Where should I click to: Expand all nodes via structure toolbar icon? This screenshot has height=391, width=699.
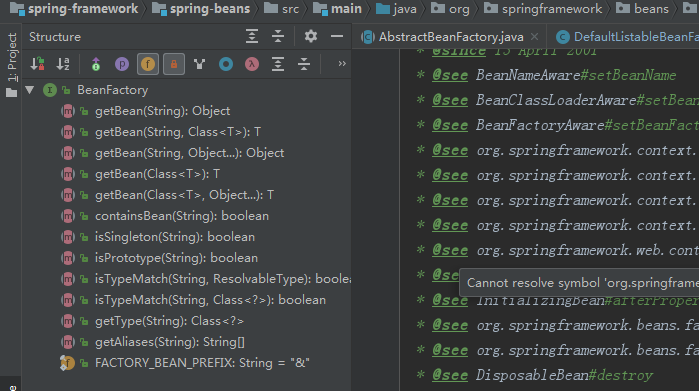[278, 64]
